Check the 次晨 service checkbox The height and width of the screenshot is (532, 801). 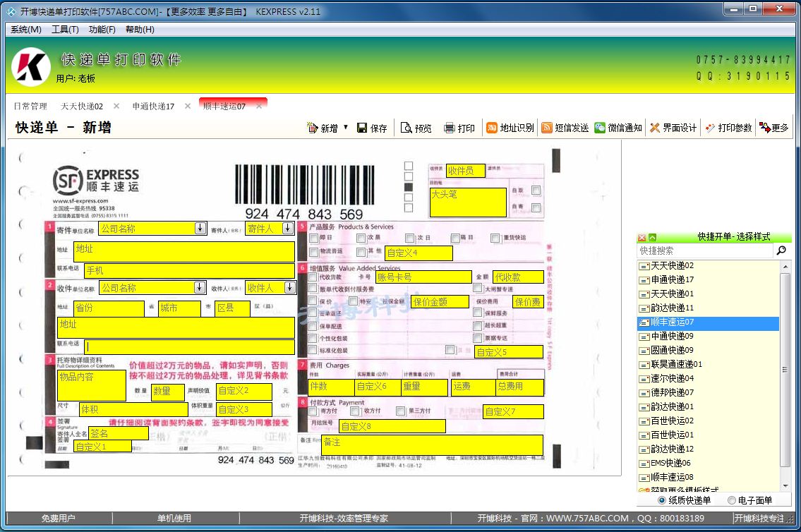(361, 238)
